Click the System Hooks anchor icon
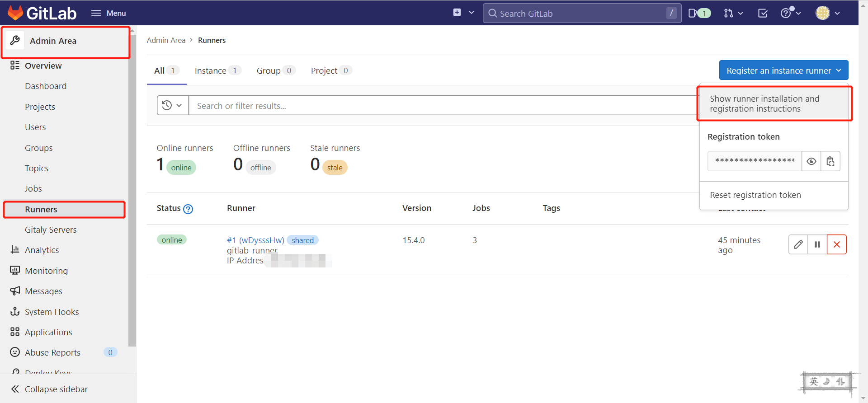 pyautogui.click(x=15, y=311)
